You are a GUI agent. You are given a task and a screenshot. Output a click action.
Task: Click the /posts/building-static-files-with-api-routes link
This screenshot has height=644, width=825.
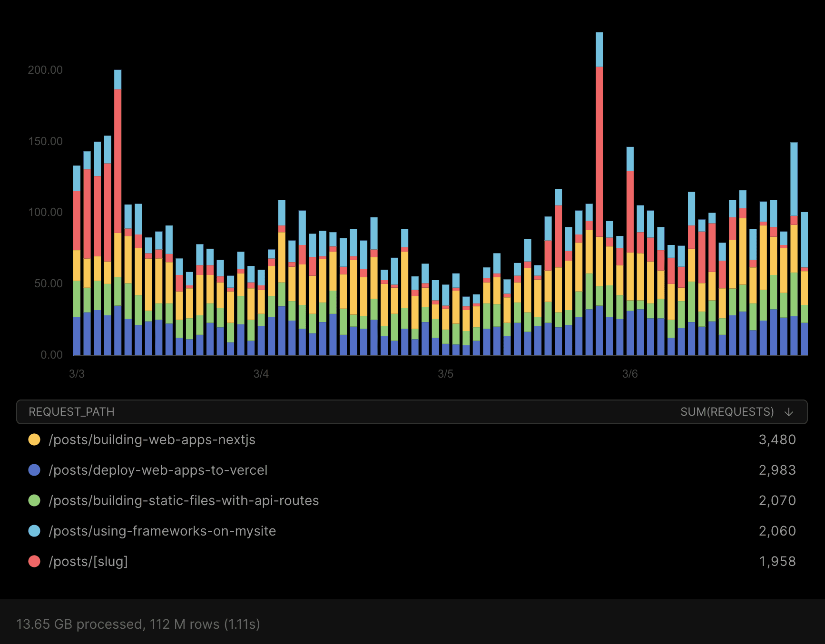184,500
